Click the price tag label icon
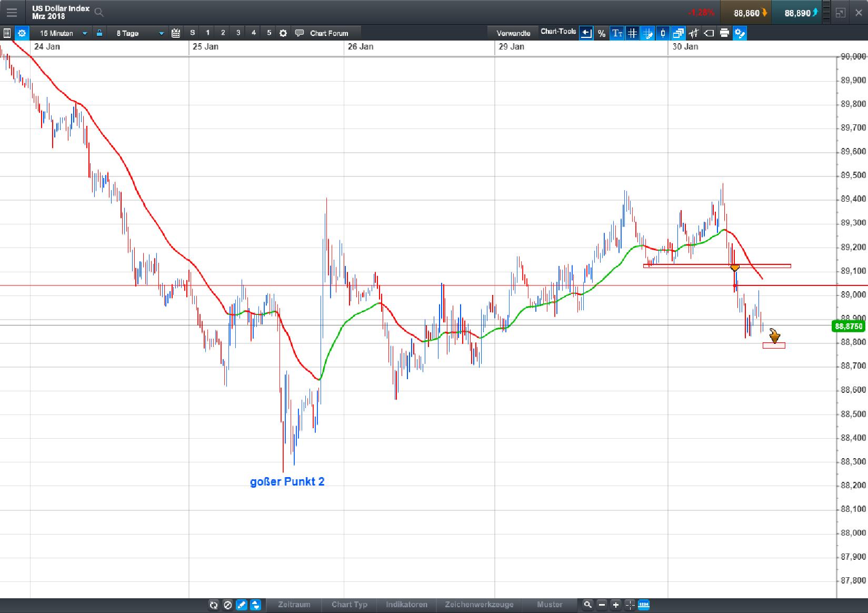 [x=709, y=33]
